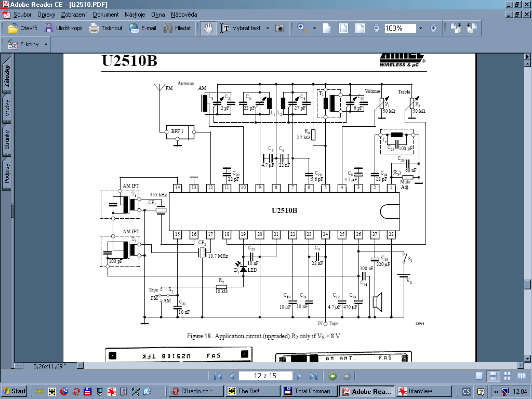
Task: Open the Nástroje menu
Action: coord(135,15)
